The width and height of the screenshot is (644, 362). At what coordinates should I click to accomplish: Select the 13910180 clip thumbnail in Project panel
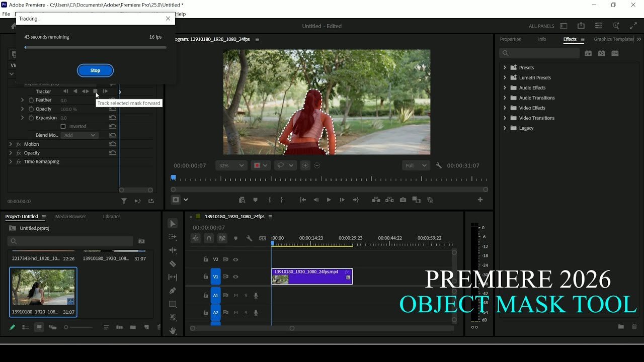tap(43, 287)
